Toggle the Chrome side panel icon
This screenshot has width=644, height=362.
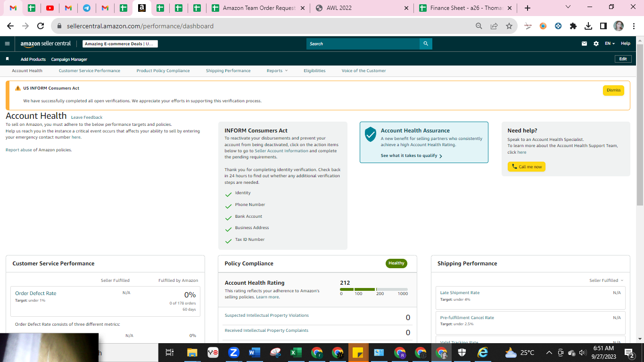tap(603, 26)
